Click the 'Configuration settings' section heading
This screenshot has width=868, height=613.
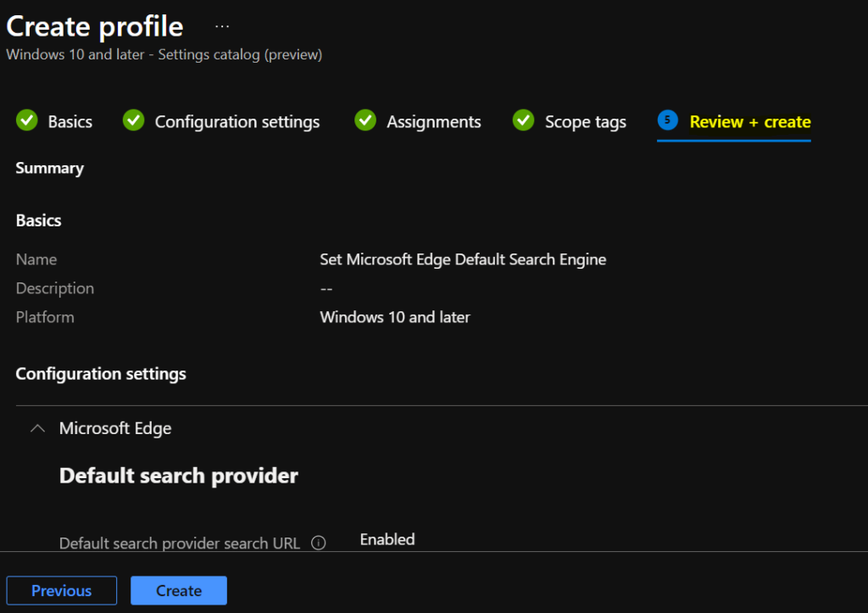point(101,374)
